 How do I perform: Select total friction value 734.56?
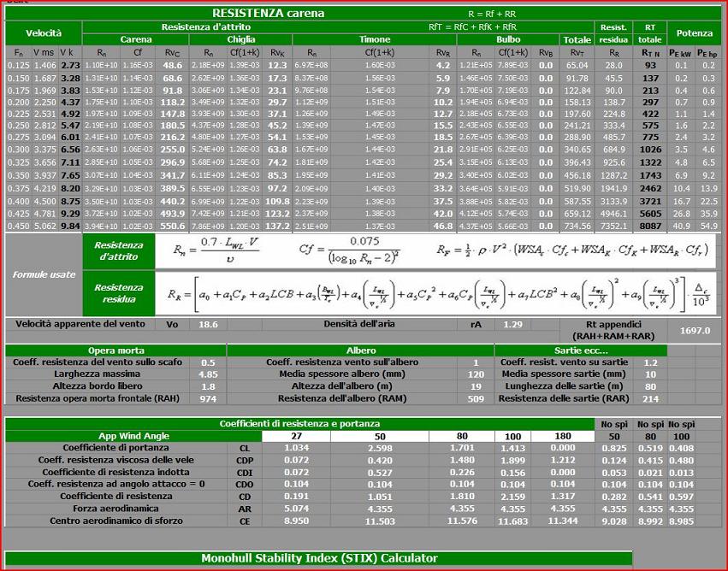(577, 226)
